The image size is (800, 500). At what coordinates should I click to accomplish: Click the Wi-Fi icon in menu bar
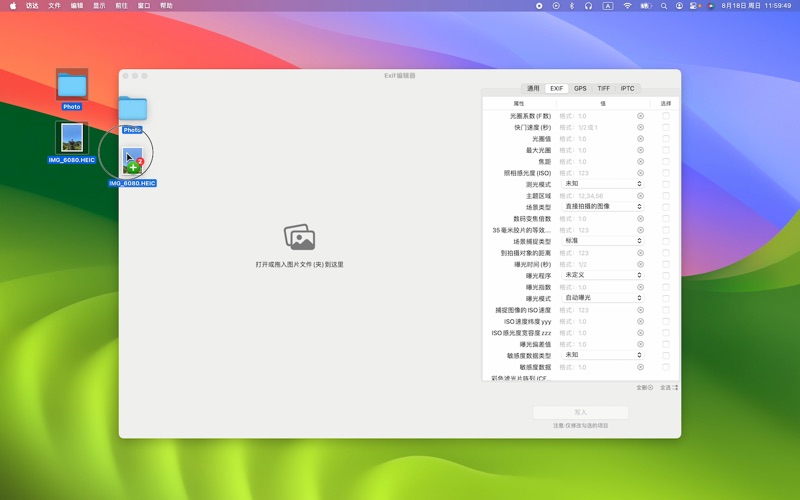[x=627, y=6]
